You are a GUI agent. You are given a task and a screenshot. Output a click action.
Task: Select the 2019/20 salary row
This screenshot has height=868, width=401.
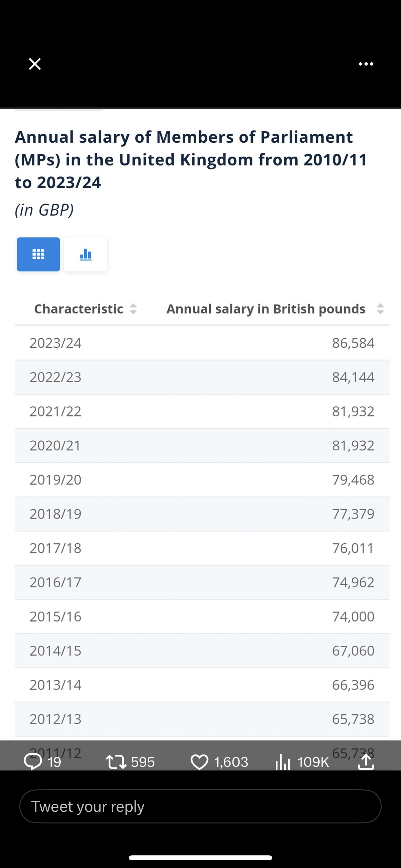202,480
